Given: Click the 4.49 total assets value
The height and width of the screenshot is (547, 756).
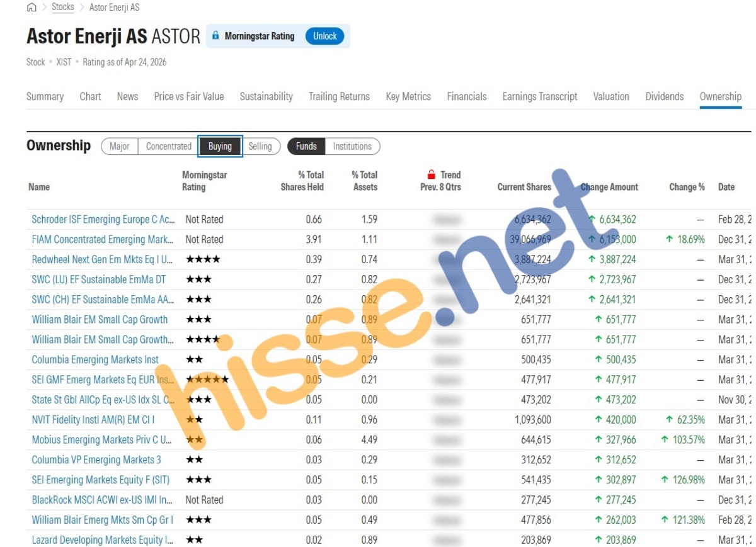Looking at the screenshot, I should coord(370,440).
